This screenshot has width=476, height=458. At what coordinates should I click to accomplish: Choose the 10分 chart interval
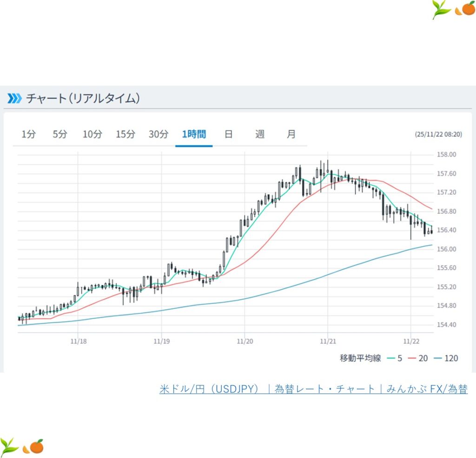coord(92,134)
